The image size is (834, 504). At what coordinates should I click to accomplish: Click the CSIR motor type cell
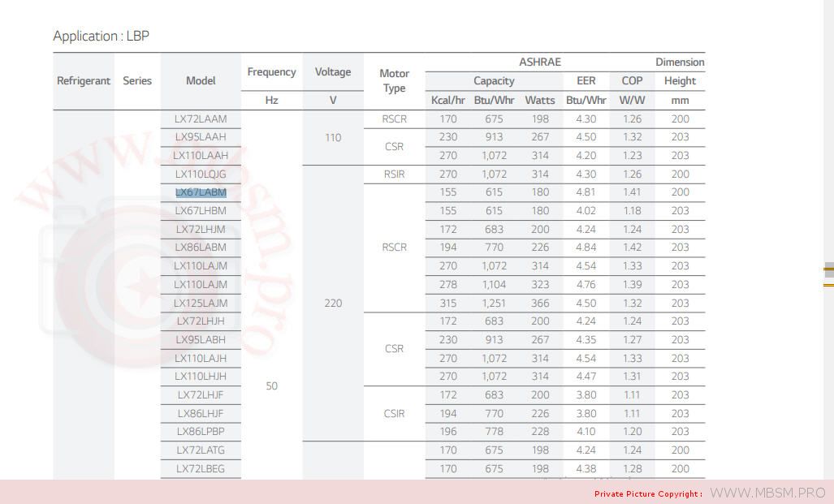pos(394,414)
